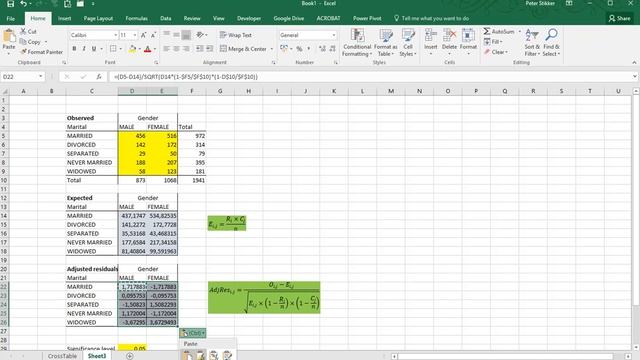Open the Format cells menu

(x=468, y=42)
